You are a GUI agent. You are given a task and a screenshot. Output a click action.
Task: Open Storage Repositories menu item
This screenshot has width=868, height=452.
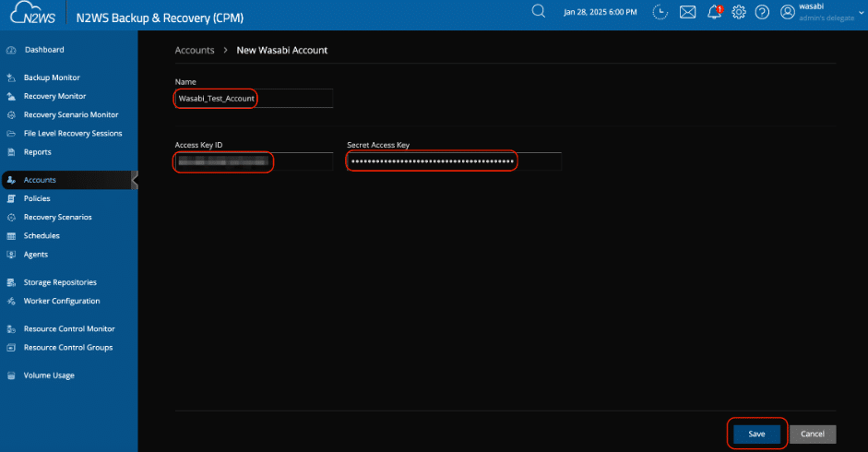pos(60,282)
